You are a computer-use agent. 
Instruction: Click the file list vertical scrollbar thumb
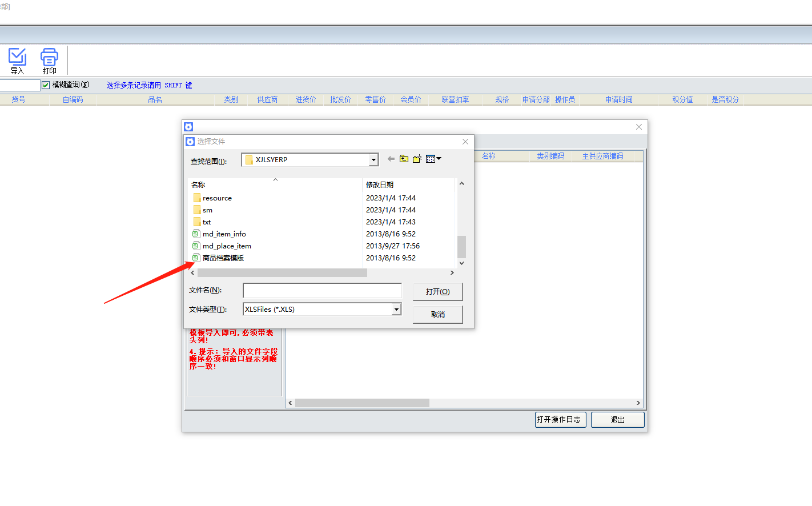point(461,247)
